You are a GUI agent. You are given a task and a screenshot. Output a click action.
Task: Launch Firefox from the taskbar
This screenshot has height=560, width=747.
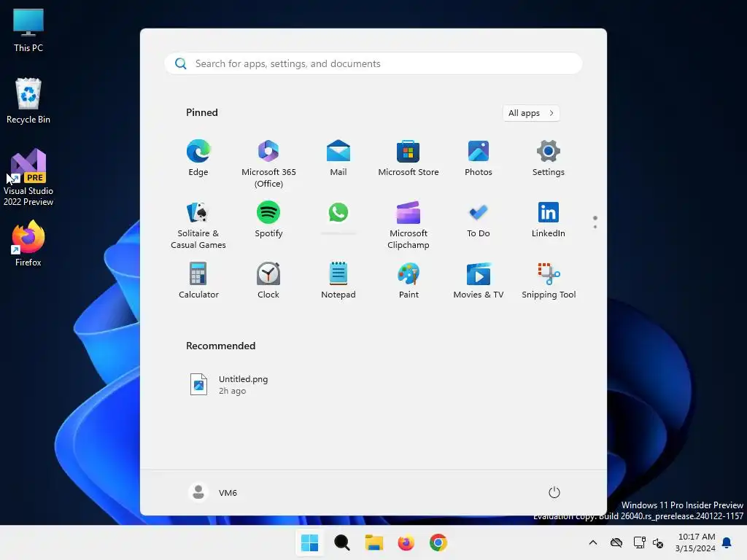(406, 542)
